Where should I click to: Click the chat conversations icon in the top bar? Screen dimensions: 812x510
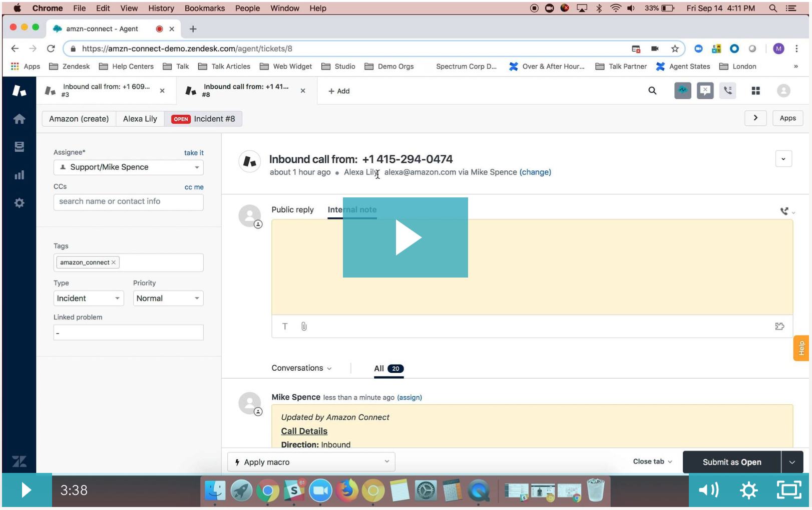705,91
